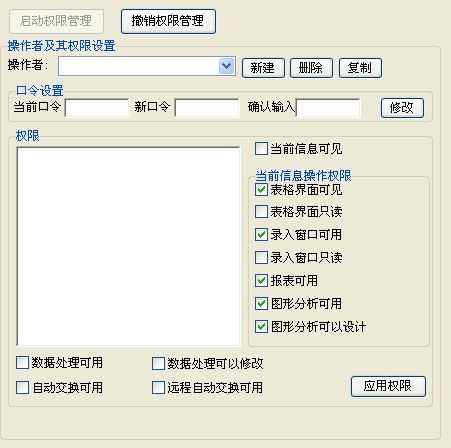
Task: Focus the 确认输入 password field
Action: 328,108
